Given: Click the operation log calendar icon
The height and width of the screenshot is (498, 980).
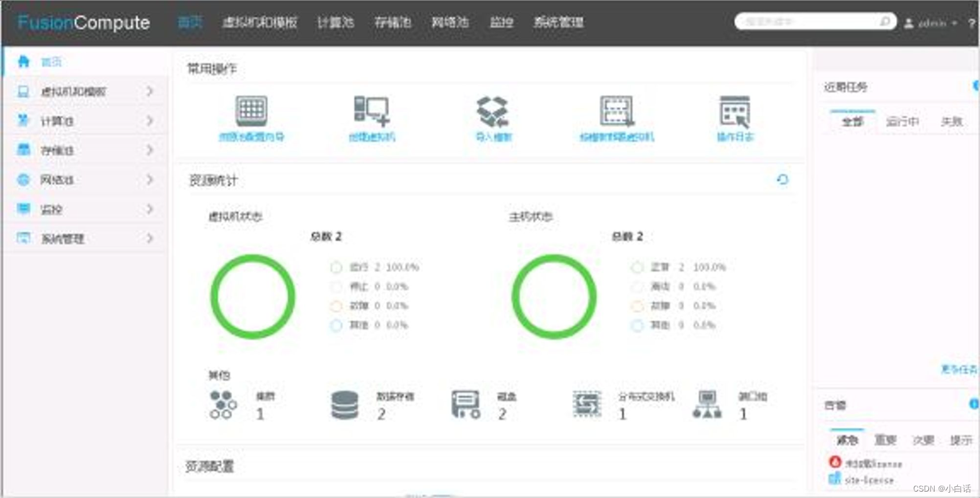Looking at the screenshot, I should click(735, 111).
